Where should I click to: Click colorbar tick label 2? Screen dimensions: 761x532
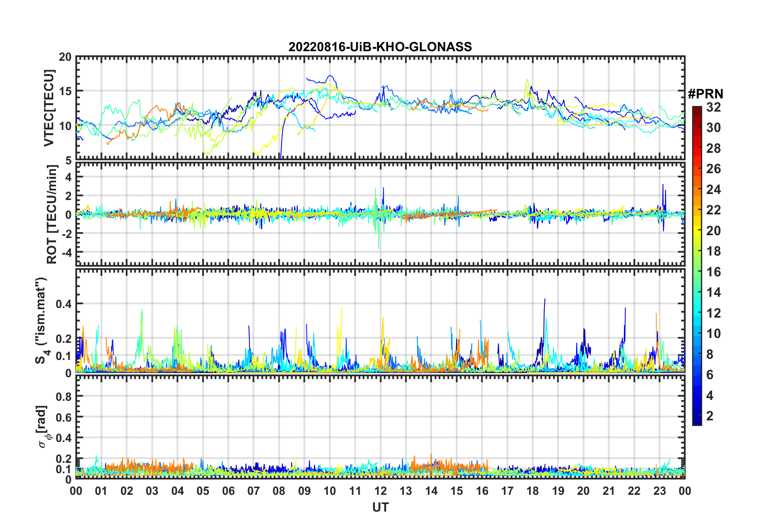(710, 416)
